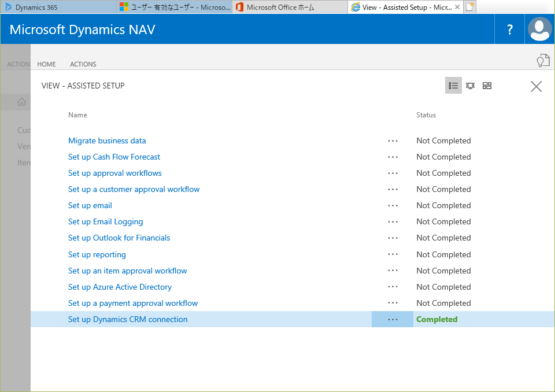Screen dimensions: 555x392
Task: Switch to the ユーザー 有効なユーザー browser tab
Action: point(175,7)
